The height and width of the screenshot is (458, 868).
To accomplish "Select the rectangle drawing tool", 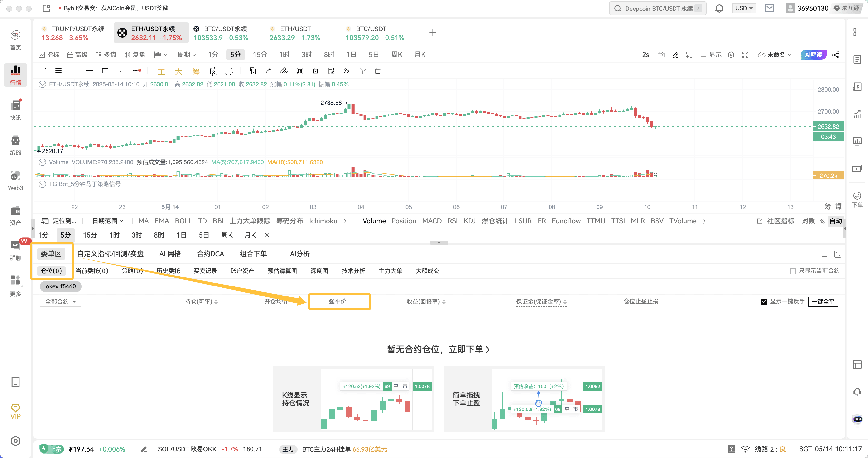I will click(x=105, y=71).
